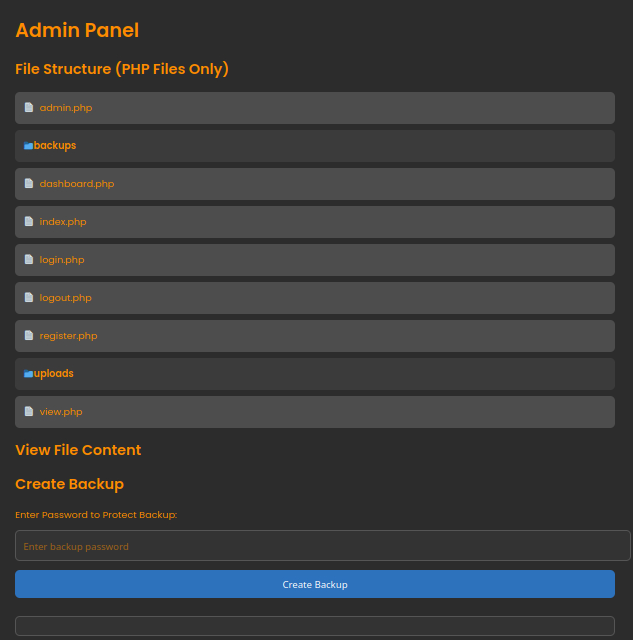The width and height of the screenshot is (633, 640).
Task: Click the file icon beside login.php
Action: (x=29, y=259)
